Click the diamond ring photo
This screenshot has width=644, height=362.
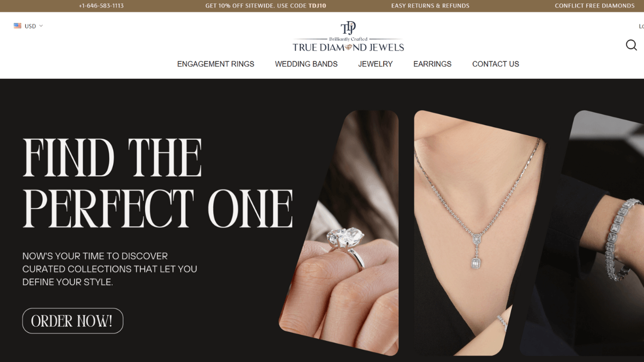[339, 233]
